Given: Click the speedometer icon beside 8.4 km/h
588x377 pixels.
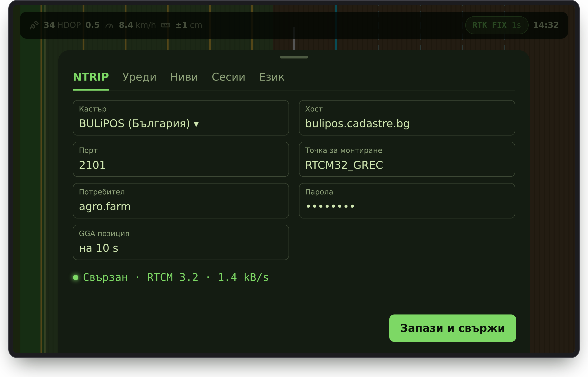Looking at the screenshot, I should [x=109, y=25].
